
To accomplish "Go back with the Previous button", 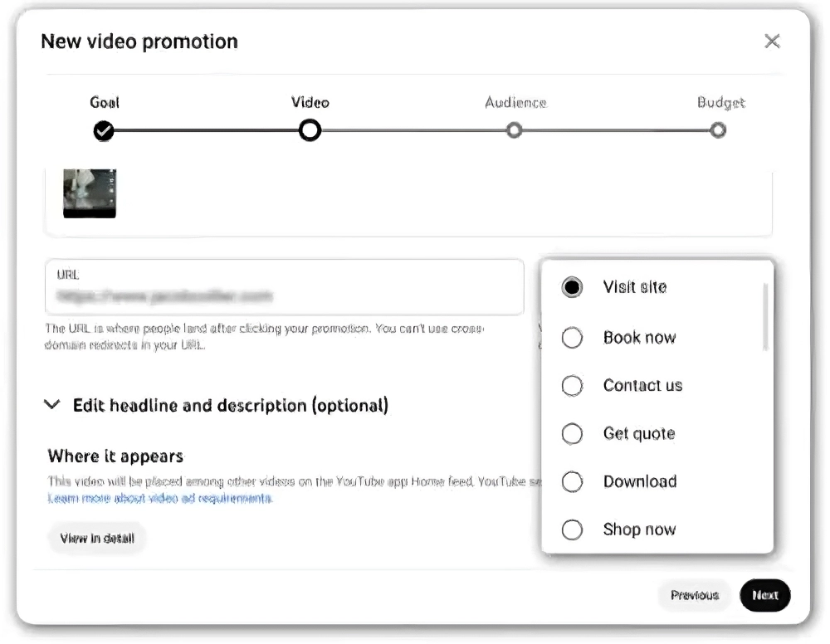I will point(695,595).
